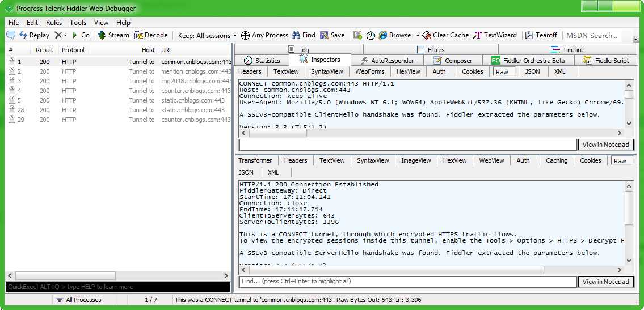Open the Edit menu
The image size is (644, 310).
[x=32, y=23]
